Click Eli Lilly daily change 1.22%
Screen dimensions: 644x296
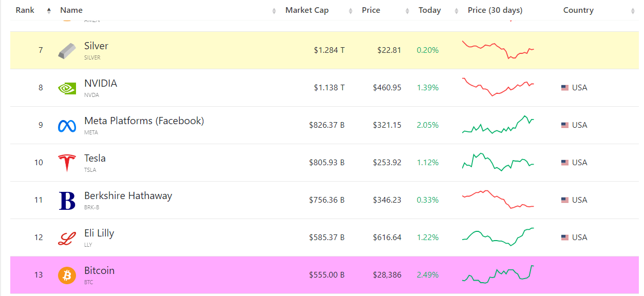click(428, 238)
